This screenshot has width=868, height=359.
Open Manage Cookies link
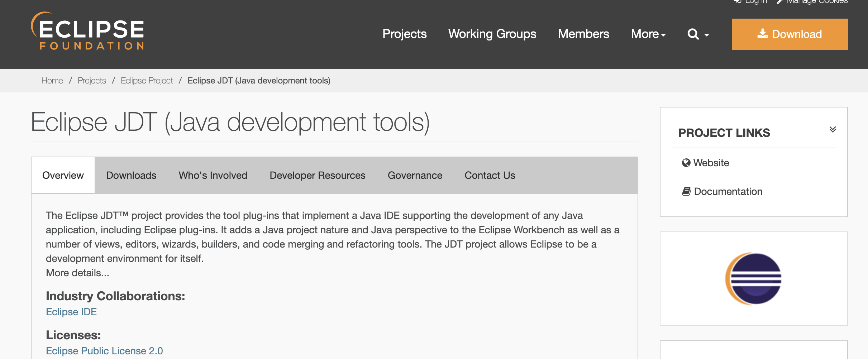[812, 1]
